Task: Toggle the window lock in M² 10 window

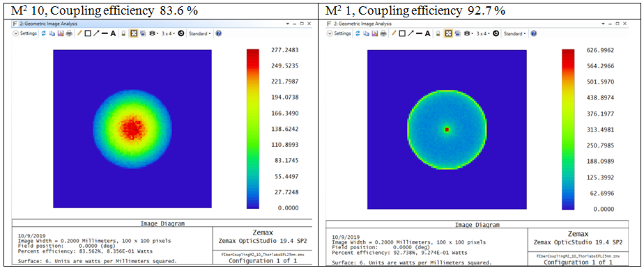Action: 123,33
